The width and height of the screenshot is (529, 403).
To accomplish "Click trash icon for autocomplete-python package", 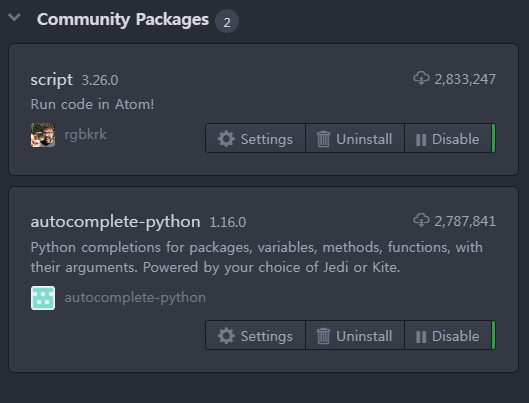I will [x=323, y=336].
